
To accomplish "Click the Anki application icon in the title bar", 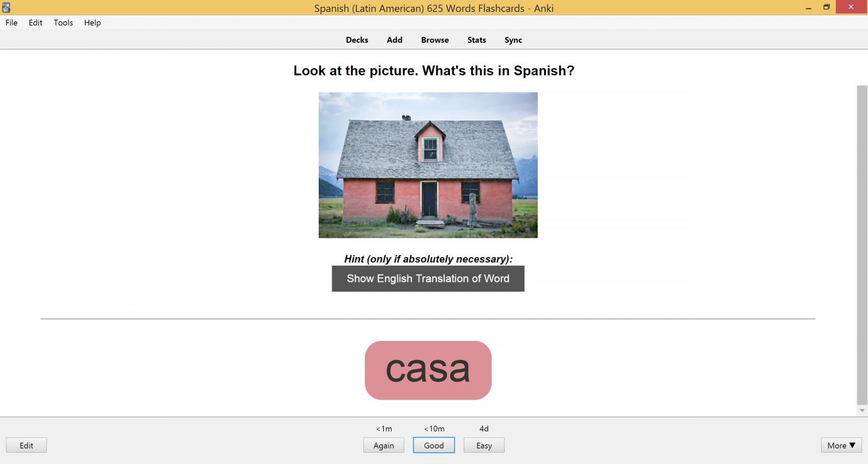I will coord(6,7).
